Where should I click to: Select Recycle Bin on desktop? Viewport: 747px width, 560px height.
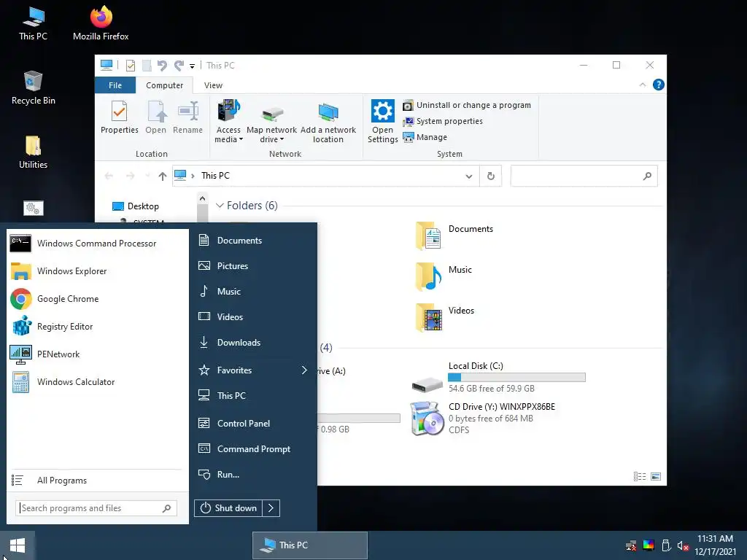(x=34, y=87)
